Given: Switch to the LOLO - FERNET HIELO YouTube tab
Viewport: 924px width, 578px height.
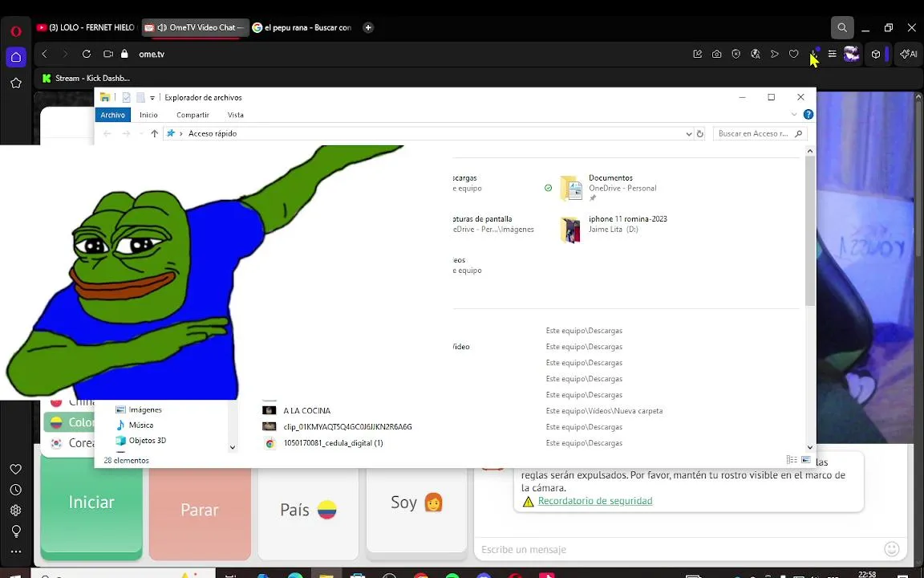Looking at the screenshot, I should click(86, 28).
